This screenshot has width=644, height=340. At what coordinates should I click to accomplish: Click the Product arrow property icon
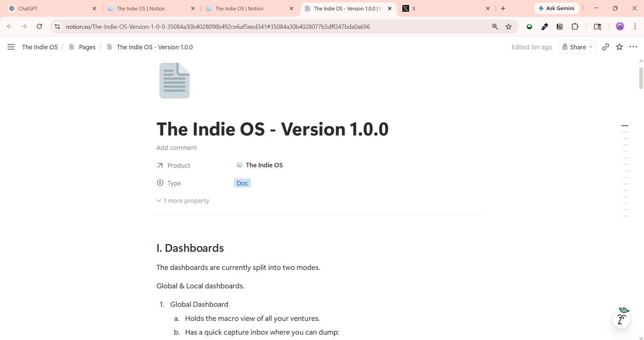click(x=160, y=165)
